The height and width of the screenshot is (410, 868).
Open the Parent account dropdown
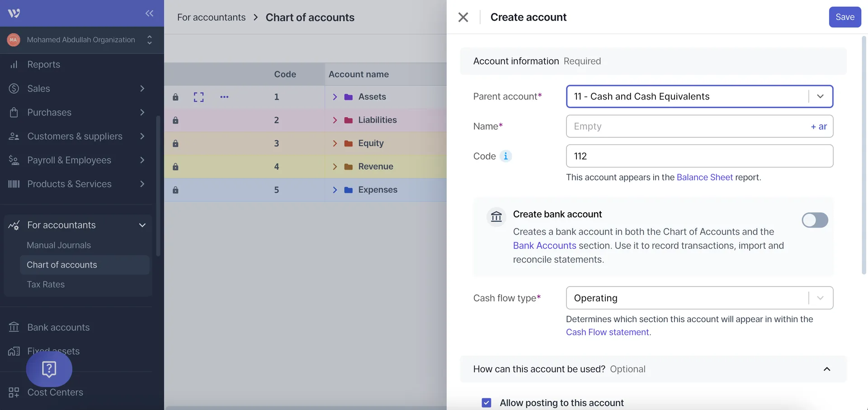click(x=821, y=96)
